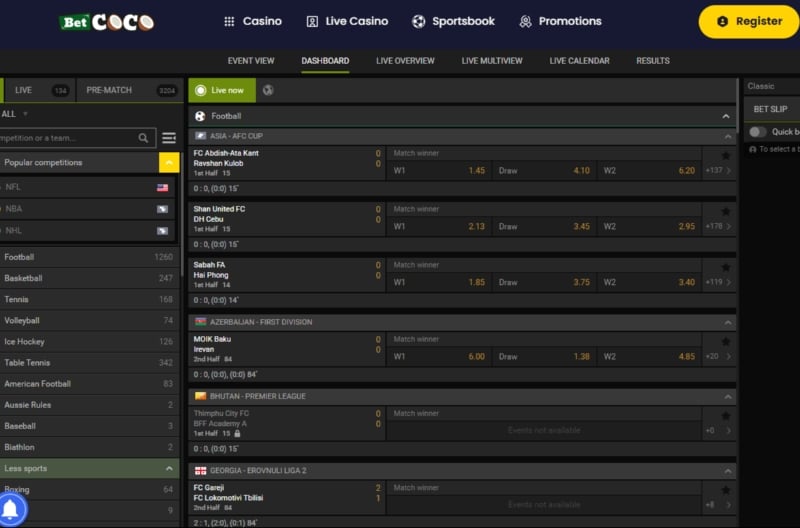Collapse the Azerbaijan - First Division league
This screenshot has width=800, height=528.
coord(728,322)
